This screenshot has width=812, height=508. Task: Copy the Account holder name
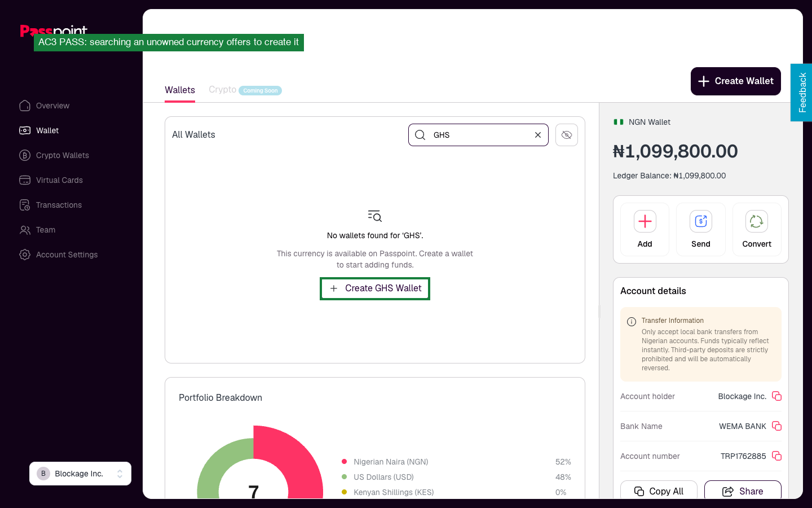coord(777,396)
